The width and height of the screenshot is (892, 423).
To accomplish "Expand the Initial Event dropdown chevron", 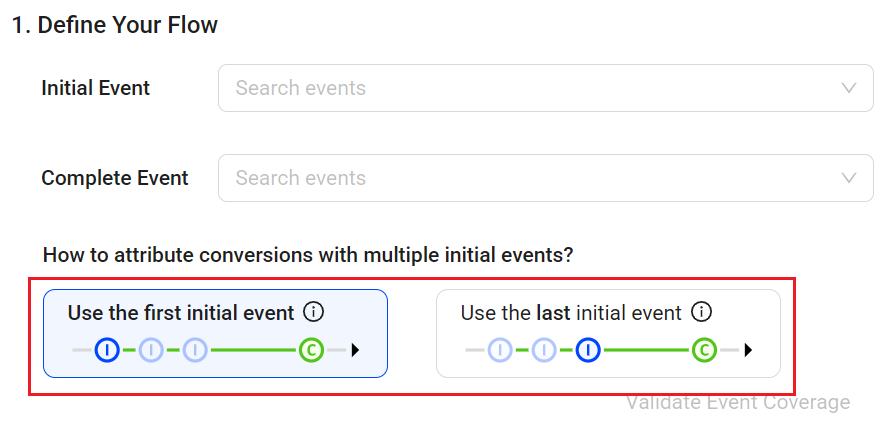I will click(x=849, y=88).
